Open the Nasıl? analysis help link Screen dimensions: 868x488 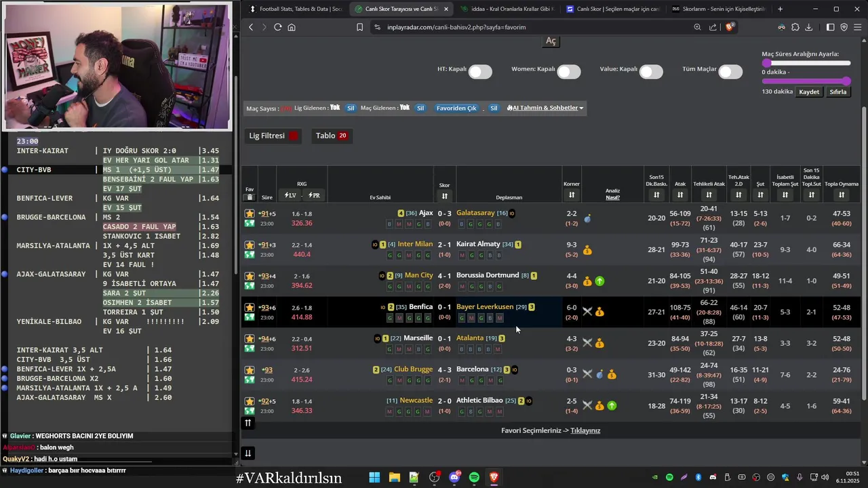tap(612, 197)
